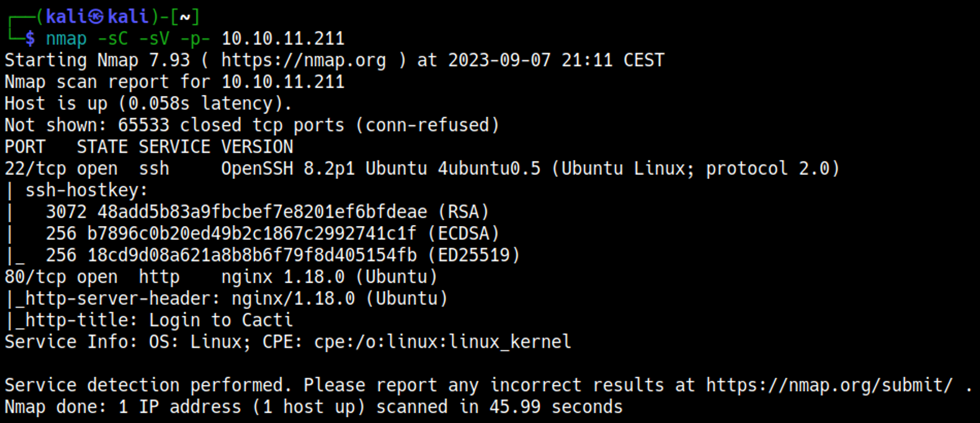Click the dollar sign prompt

(x=30, y=39)
